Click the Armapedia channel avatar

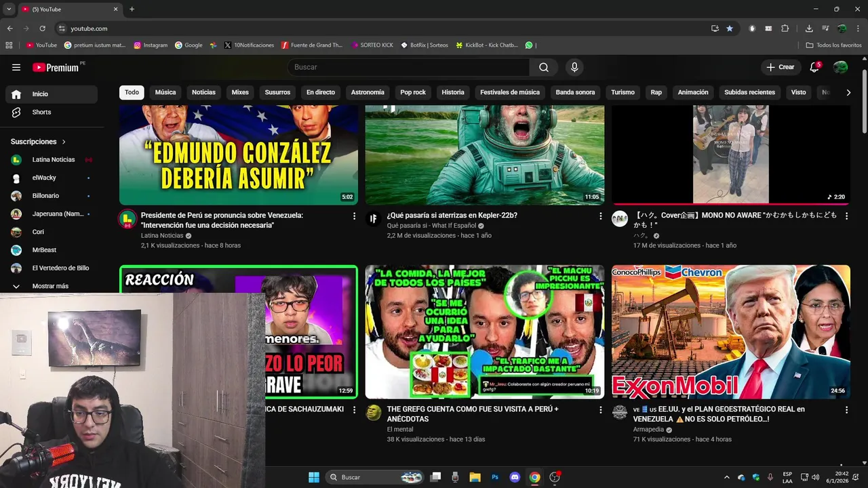point(620,413)
